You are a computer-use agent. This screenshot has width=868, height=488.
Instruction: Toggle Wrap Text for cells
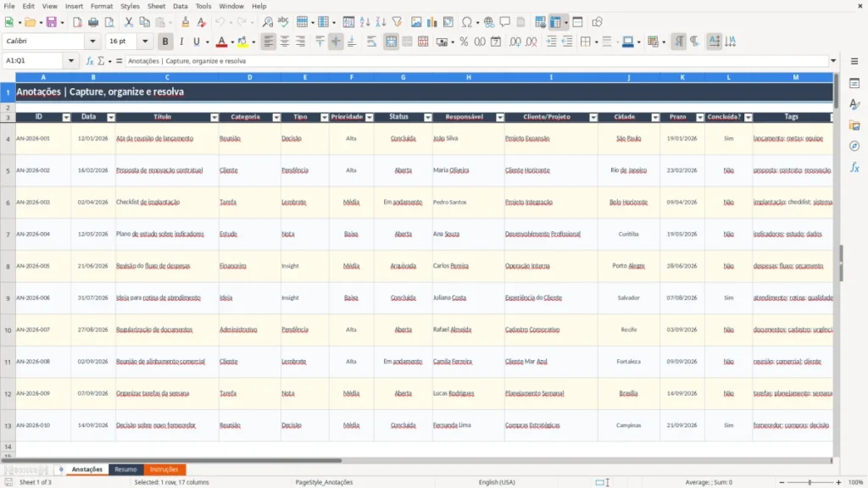coord(371,42)
